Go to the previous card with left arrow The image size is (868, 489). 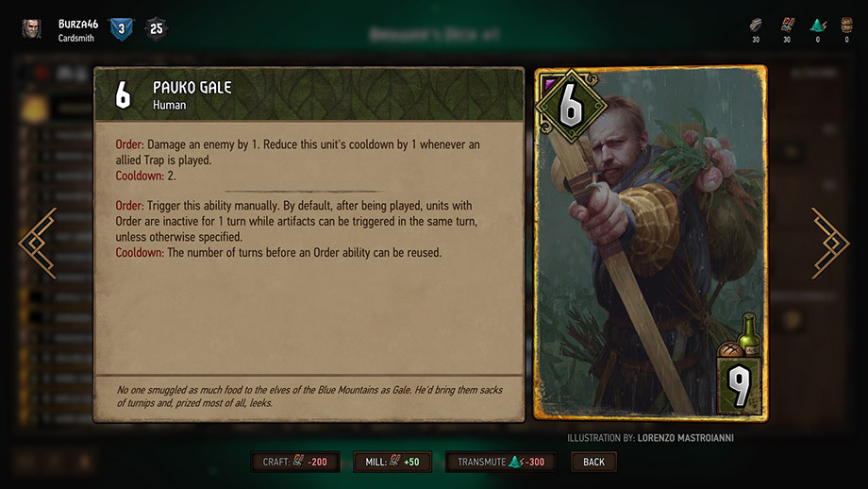coord(38,244)
